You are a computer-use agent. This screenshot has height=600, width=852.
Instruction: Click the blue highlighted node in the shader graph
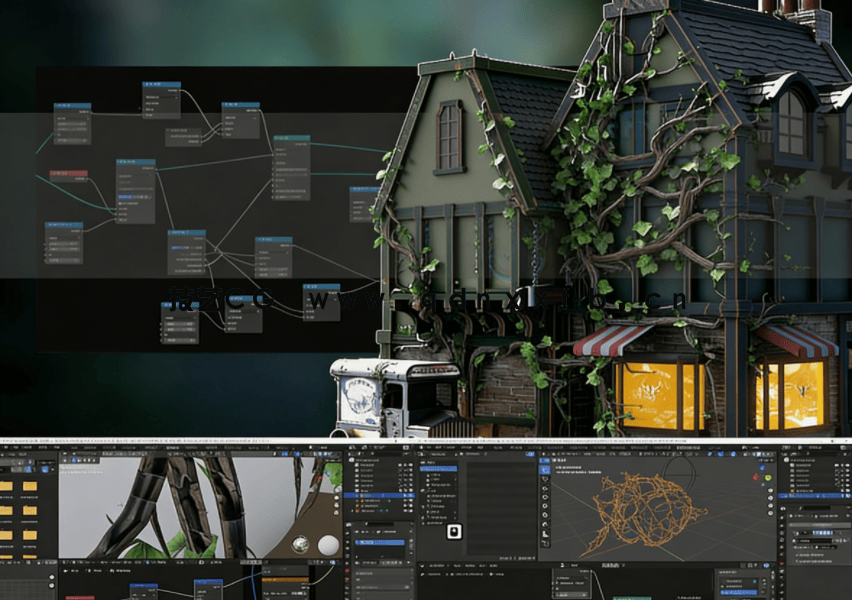[207, 581]
